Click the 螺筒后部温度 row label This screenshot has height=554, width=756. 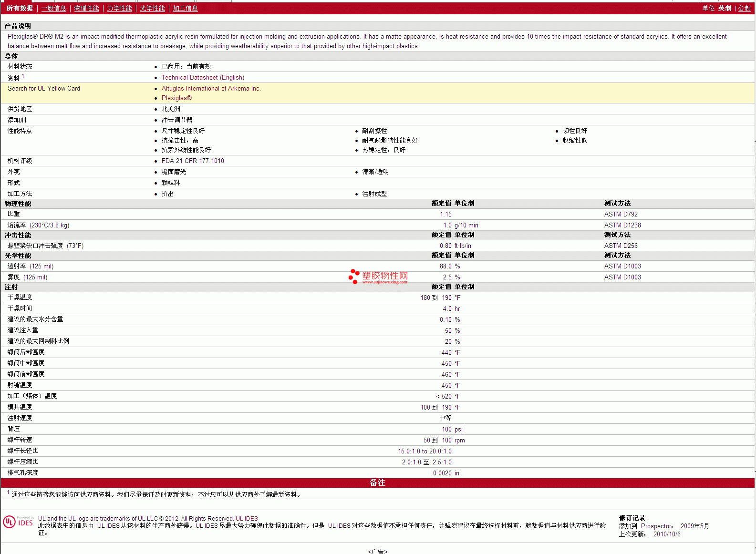point(26,352)
